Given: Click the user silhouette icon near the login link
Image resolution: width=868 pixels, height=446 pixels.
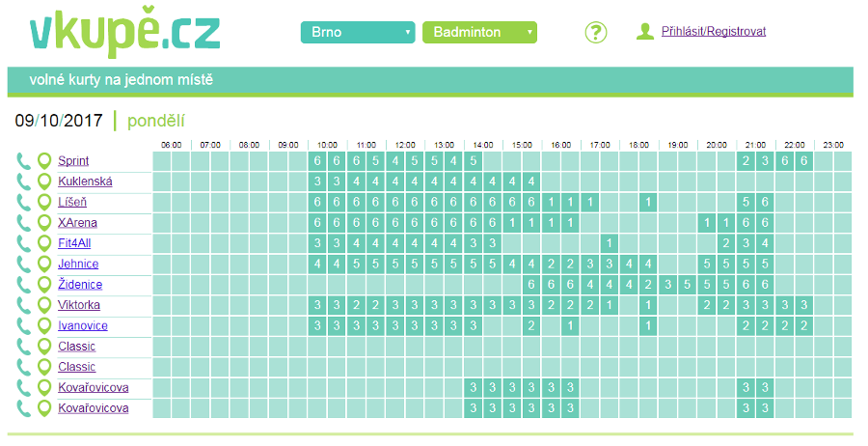Looking at the screenshot, I should (x=645, y=32).
